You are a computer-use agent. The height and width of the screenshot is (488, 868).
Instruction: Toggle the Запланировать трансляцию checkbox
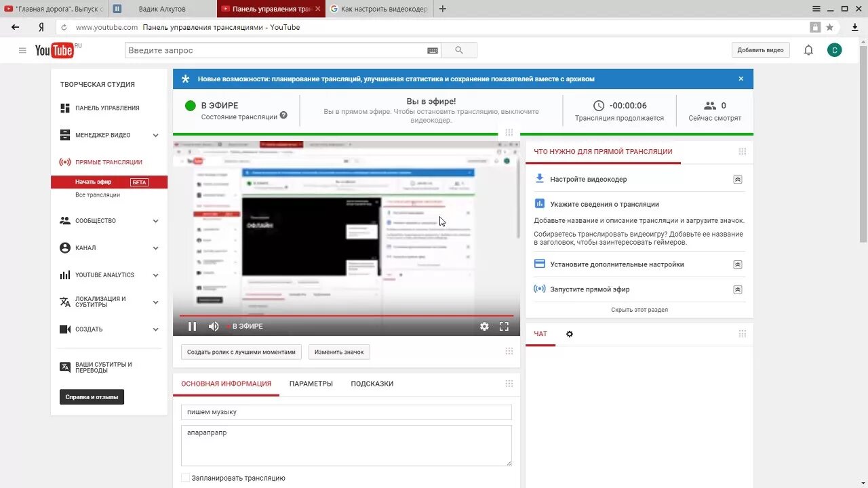[x=185, y=478]
